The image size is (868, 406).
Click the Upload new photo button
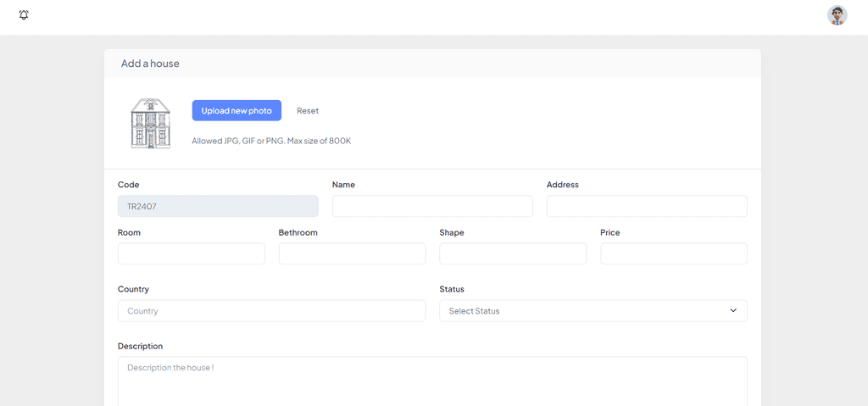coord(236,111)
